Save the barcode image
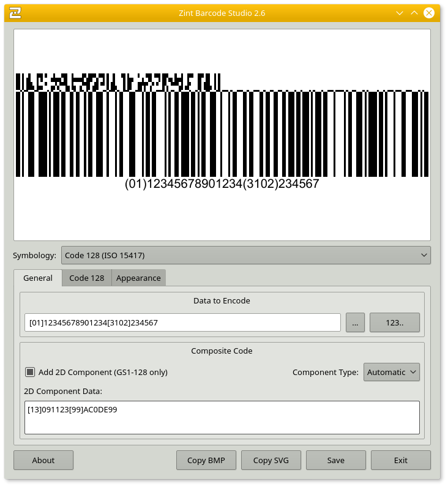 pyautogui.click(x=336, y=460)
